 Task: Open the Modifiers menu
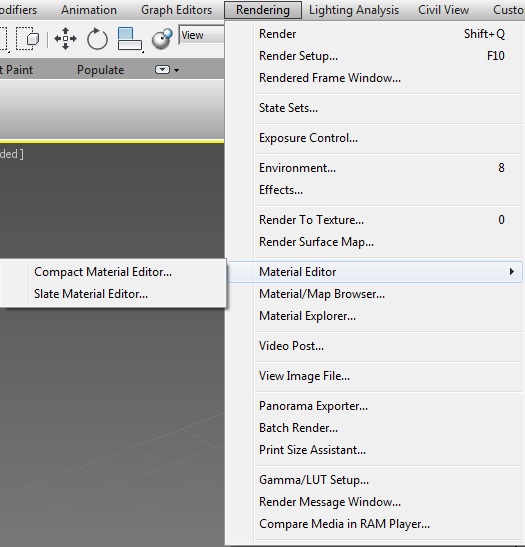tap(18, 10)
